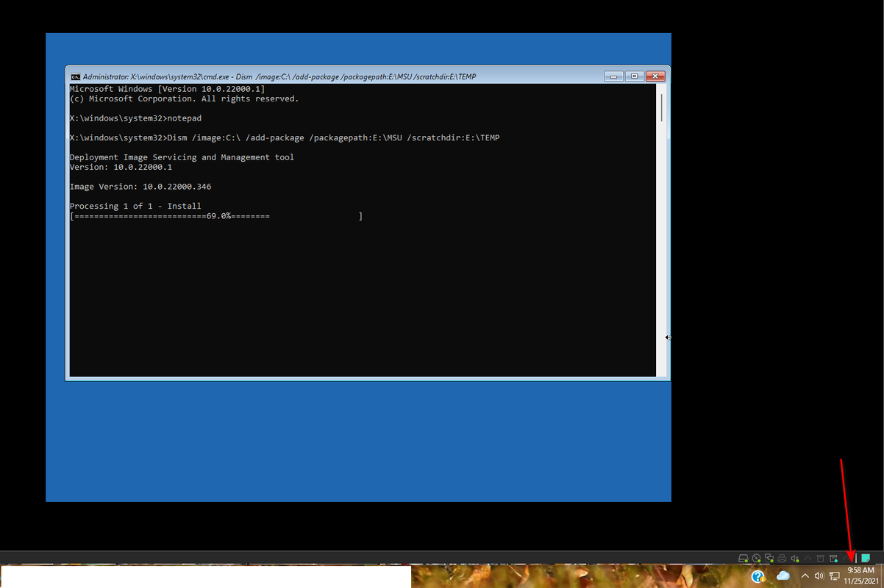Click the CD/DVD drive device icon in VM status bar
Viewport: 884px width, 588px height.
tap(757, 559)
